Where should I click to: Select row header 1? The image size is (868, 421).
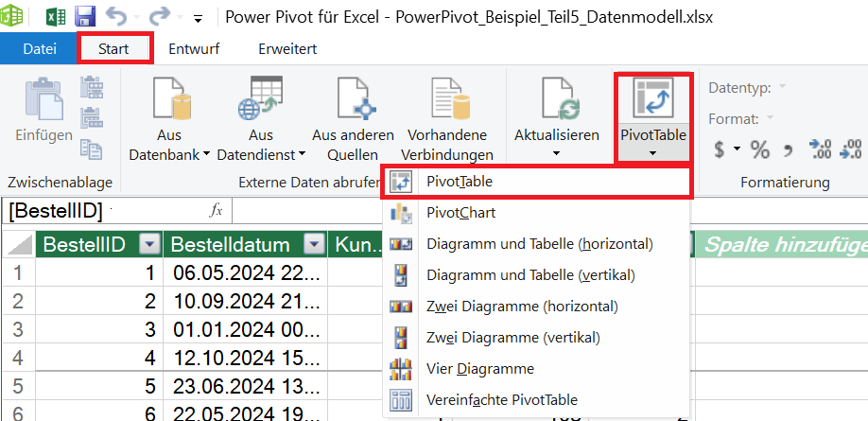point(19,273)
